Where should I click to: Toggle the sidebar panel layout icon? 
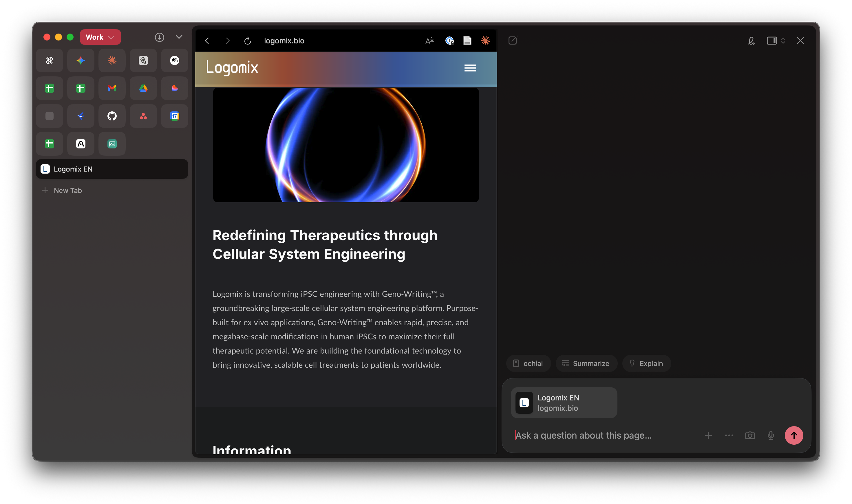[771, 41]
